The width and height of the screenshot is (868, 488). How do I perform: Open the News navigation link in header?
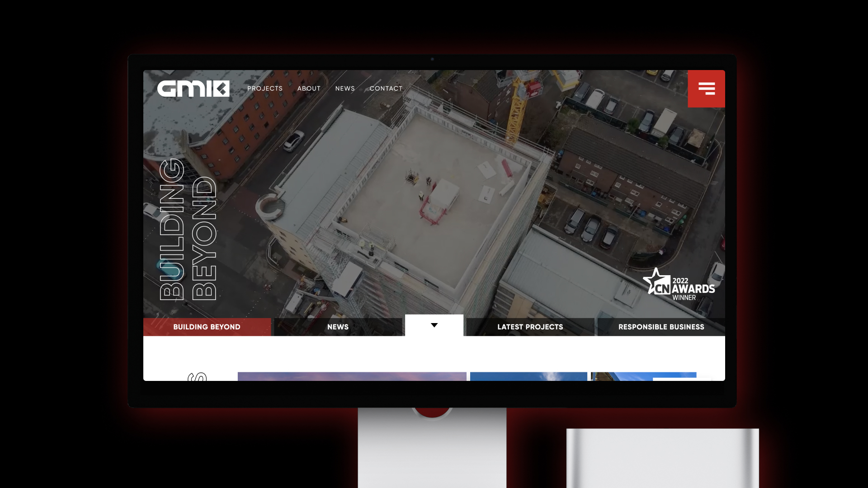click(x=345, y=89)
